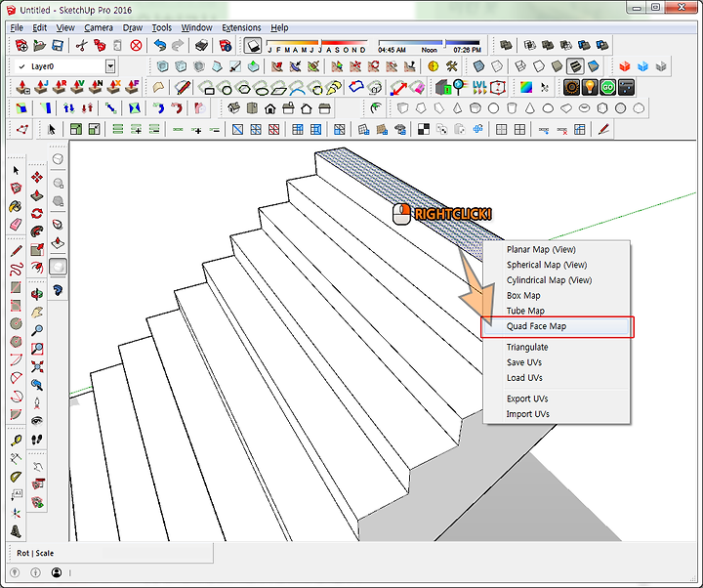Open the Help menu
This screenshot has width=703, height=588.
click(279, 27)
